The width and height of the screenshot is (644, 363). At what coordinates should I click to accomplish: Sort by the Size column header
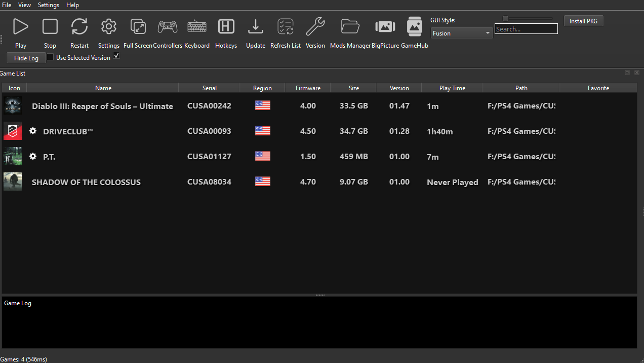click(353, 88)
